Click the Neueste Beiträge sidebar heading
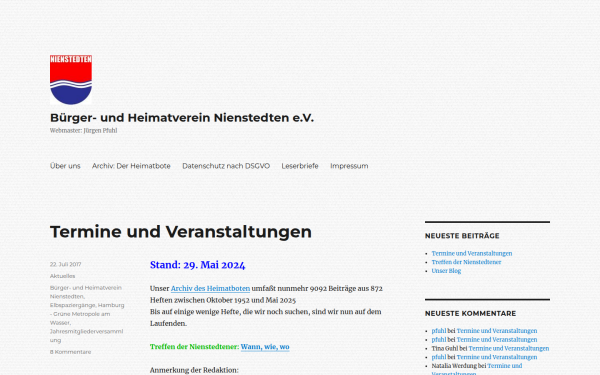600x375 pixels. click(x=462, y=236)
